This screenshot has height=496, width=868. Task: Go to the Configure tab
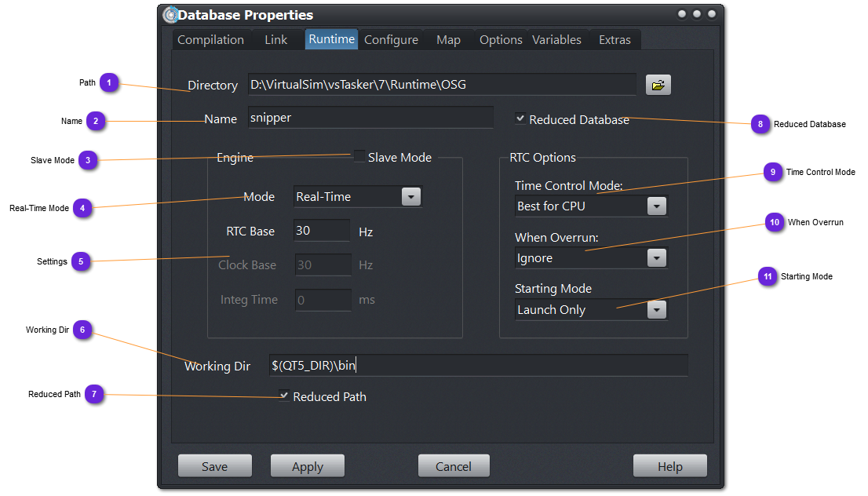(391, 40)
